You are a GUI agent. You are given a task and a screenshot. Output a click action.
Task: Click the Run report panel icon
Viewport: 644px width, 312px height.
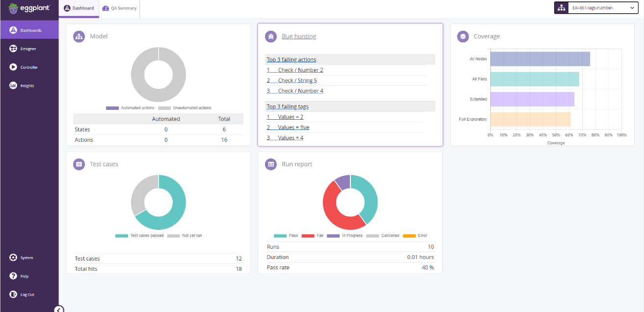coord(271,164)
